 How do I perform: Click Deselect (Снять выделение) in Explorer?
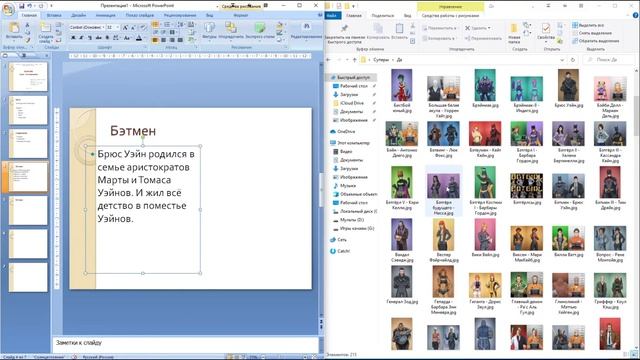[x=591, y=33]
